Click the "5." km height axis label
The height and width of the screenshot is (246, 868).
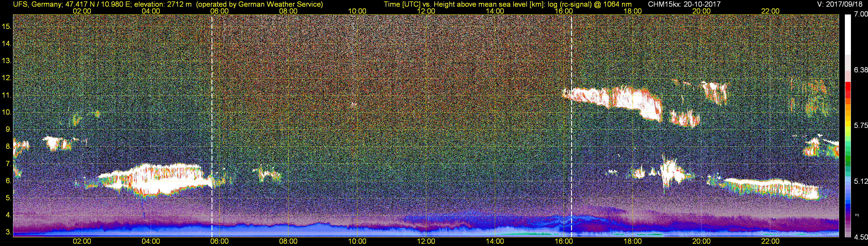tap(8, 198)
